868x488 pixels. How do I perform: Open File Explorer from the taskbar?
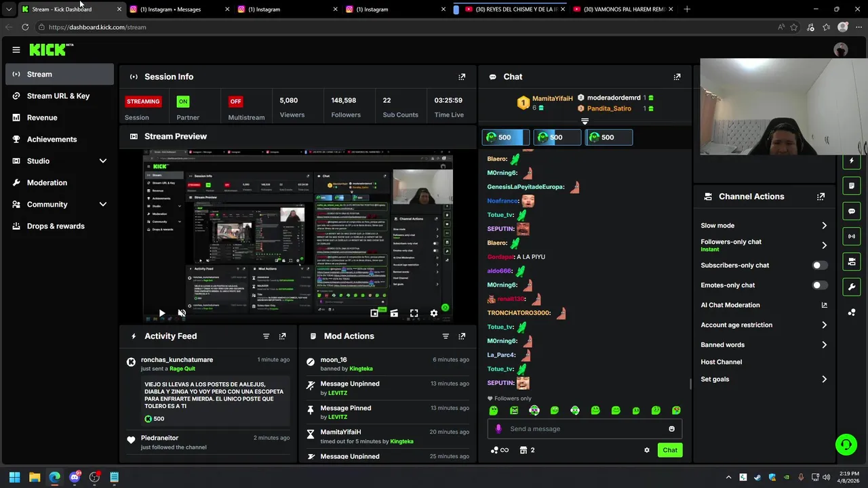pos(35,477)
